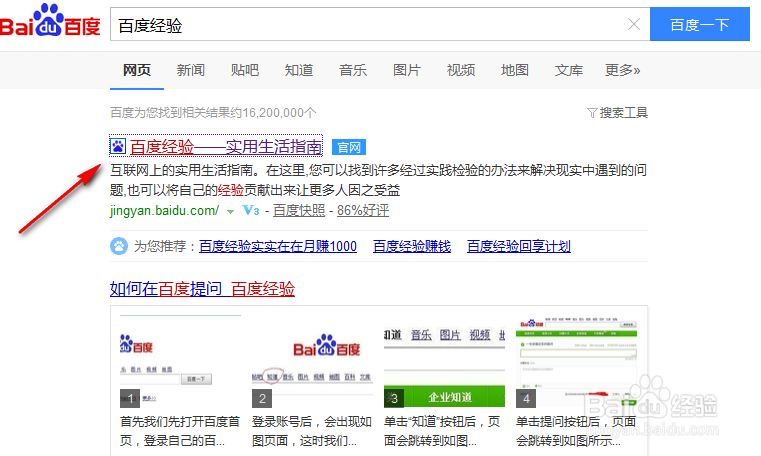This screenshot has height=456, width=761.
Task: Open the 音乐 tab
Action: [x=353, y=70]
